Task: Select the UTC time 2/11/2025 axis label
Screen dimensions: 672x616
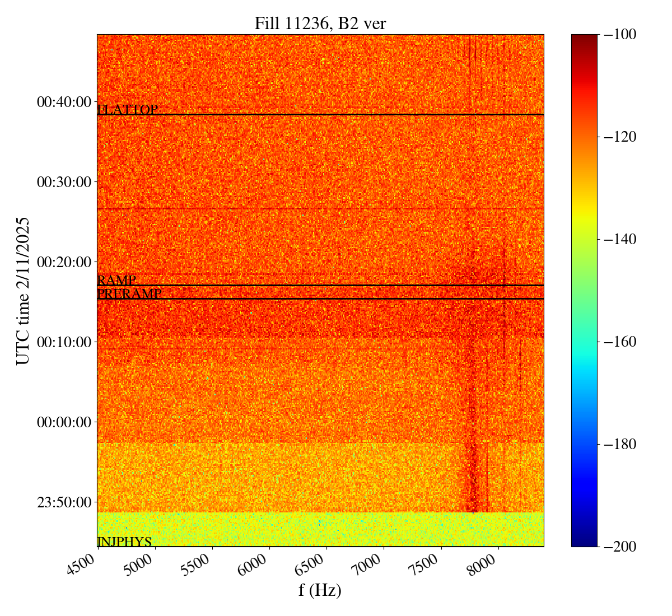Action: coord(23,291)
